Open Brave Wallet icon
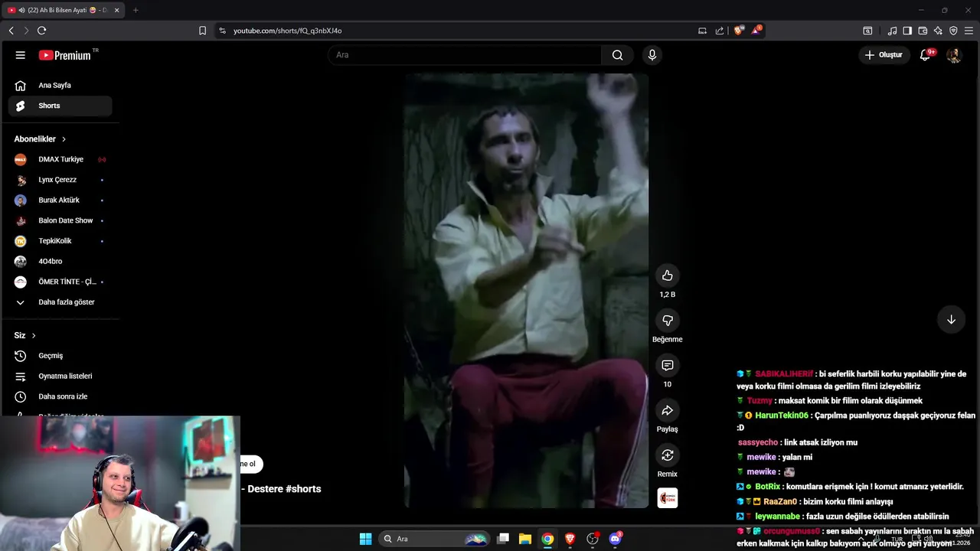This screenshot has width=980, height=551. tap(923, 31)
